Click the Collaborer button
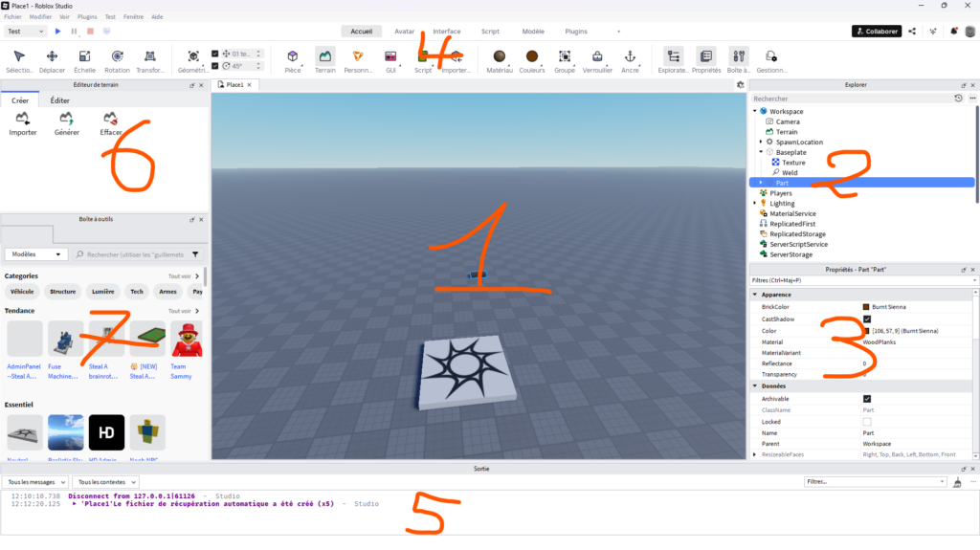Viewport: 980px width, 550px height. tap(877, 32)
